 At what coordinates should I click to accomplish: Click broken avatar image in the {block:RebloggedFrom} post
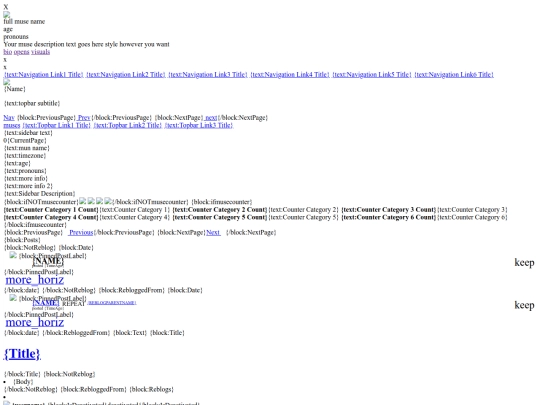click(x=13, y=298)
